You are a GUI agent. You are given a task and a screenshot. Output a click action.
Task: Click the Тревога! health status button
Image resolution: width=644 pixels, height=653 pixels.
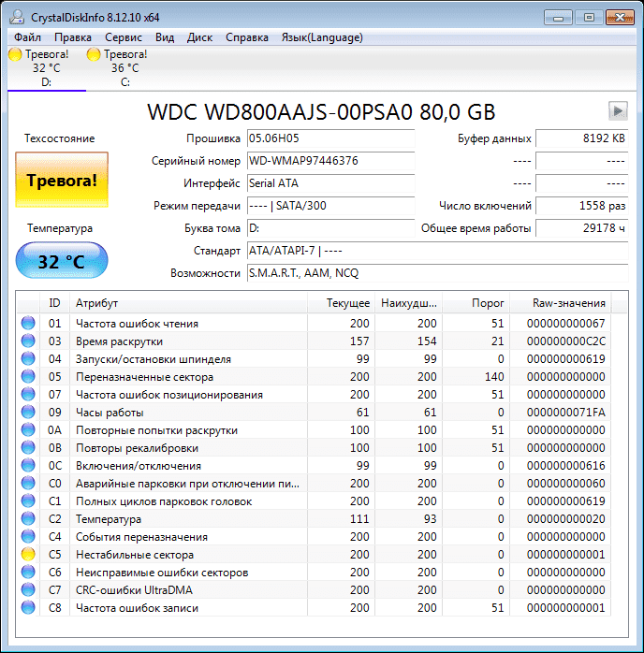[x=62, y=180]
